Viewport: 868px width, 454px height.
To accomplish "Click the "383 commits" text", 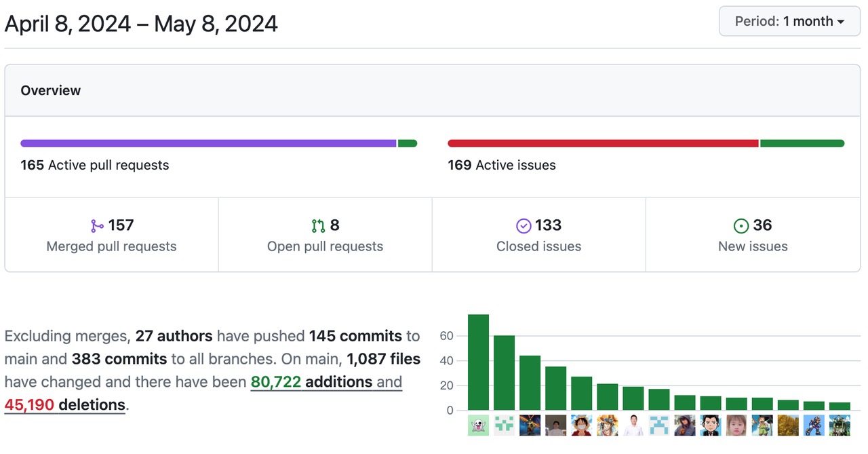I will tap(119, 359).
